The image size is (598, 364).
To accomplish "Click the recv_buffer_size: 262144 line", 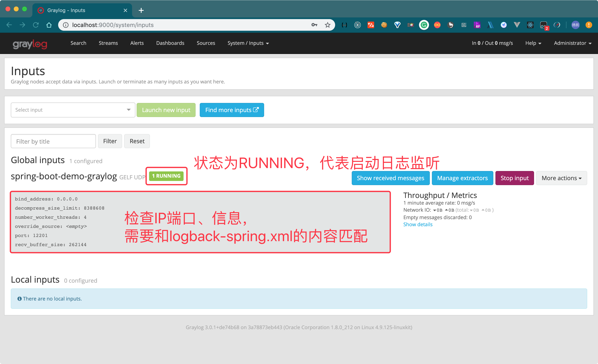I will coord(51,245).
